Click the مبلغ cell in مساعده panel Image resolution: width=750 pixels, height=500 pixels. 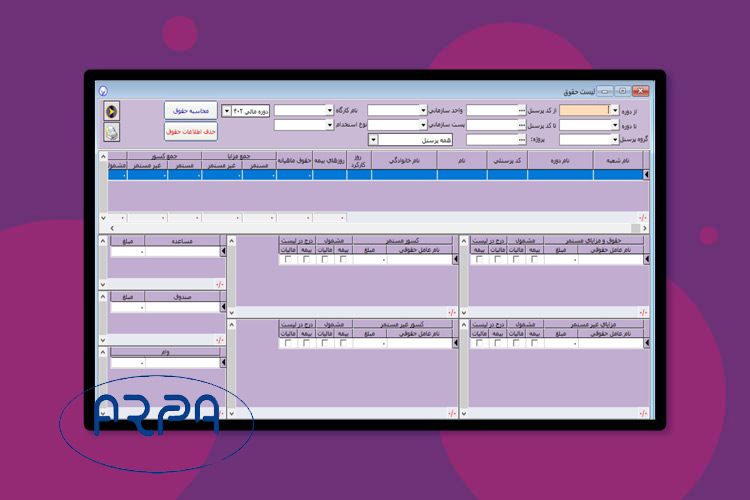[128, 252]
